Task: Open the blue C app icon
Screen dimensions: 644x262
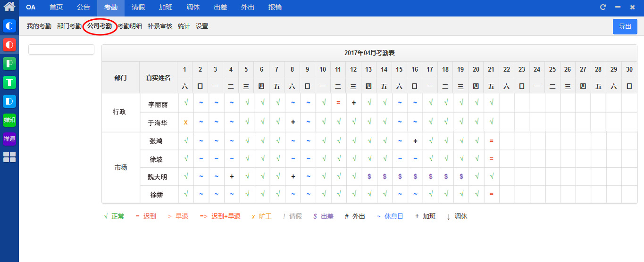Action: [9, 26]
